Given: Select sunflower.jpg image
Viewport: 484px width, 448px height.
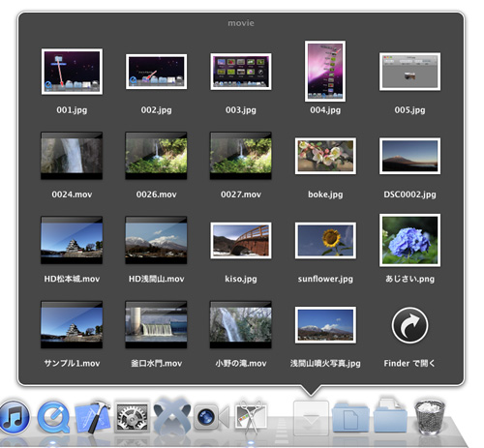Looking at the screenshot, I should point(325,241).
